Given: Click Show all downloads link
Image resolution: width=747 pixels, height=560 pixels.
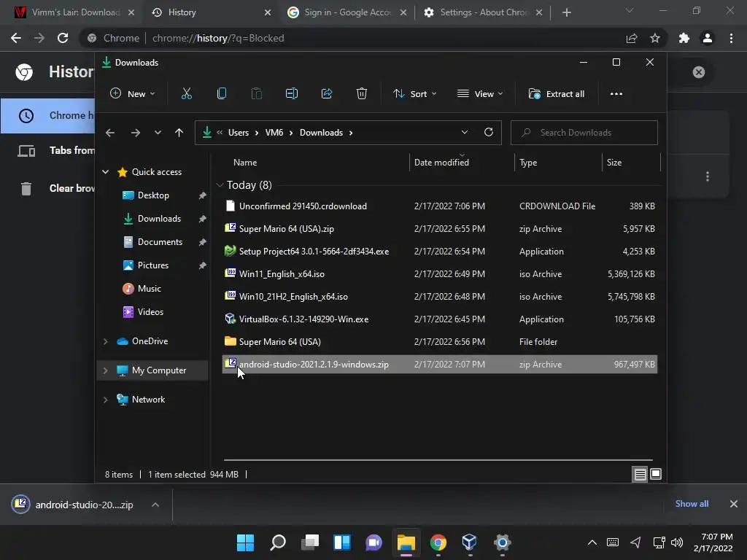Looking at the screenshot, I should [692, 504].
